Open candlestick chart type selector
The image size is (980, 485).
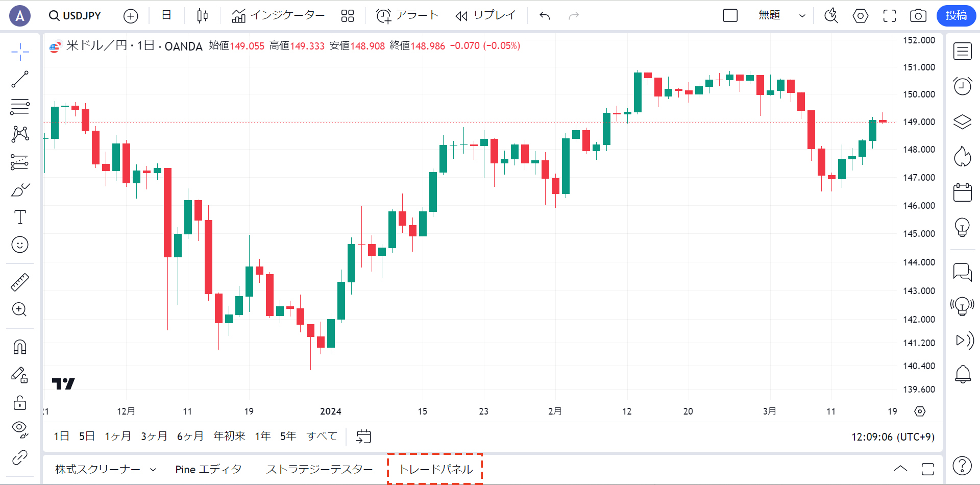(202, 16)
